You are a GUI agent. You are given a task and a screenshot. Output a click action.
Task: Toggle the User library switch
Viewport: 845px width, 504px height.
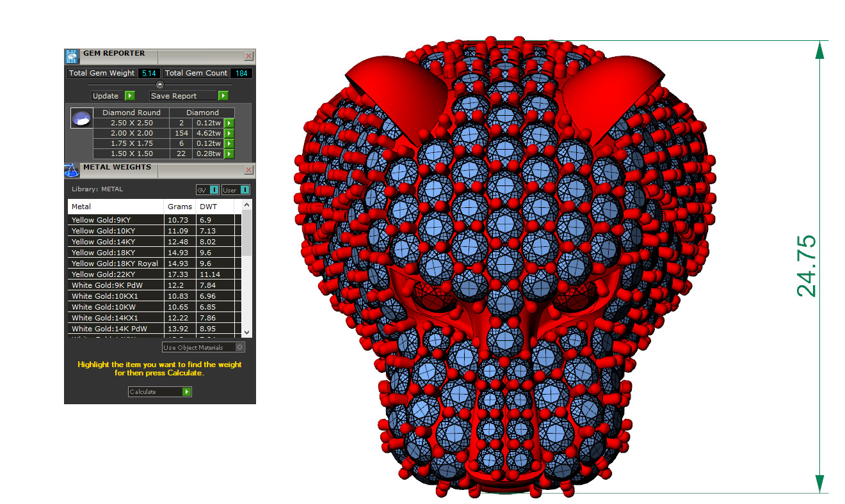(x=245, y=190)
